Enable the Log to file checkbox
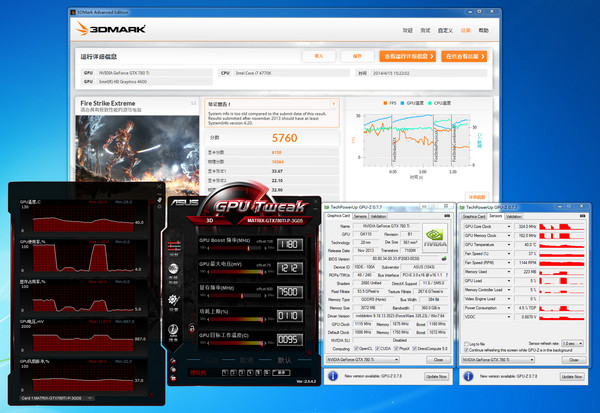 (466, 344)
